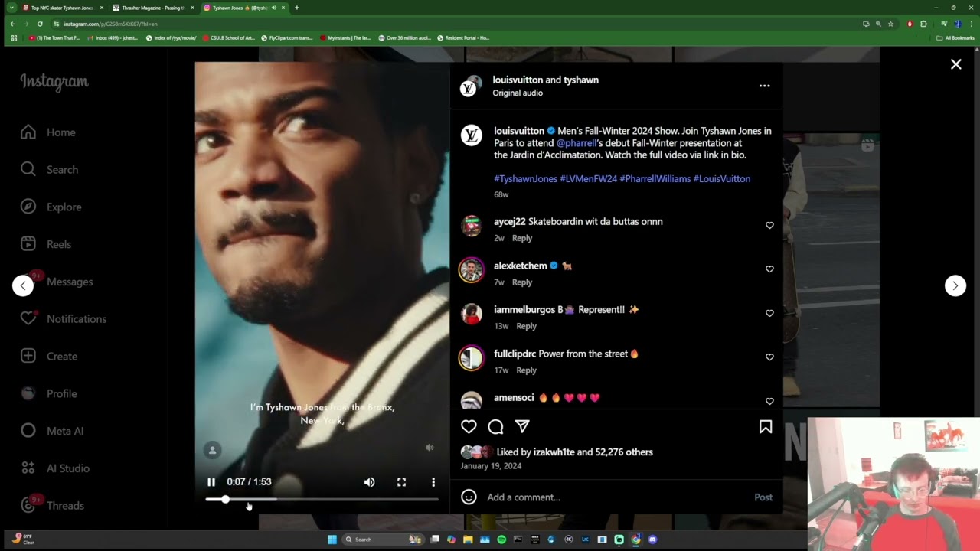Save the post with the bookmark icon

pos(766,427)
